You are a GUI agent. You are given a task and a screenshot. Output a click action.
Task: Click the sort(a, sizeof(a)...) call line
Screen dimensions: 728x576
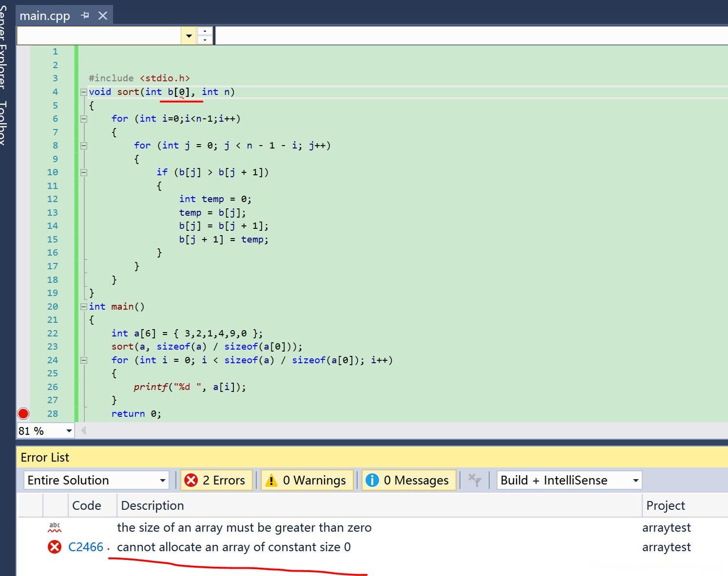click(x=207, y=347)
